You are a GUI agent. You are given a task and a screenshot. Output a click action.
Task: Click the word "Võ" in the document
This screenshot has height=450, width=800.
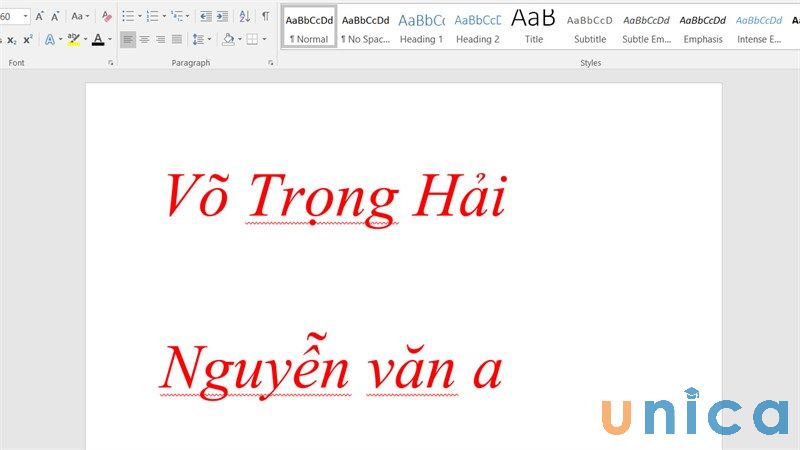pos(196,195)
